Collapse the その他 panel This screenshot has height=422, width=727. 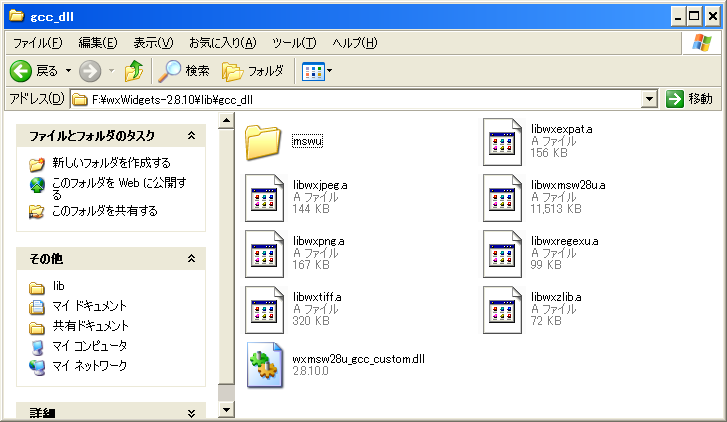[191, 259]
